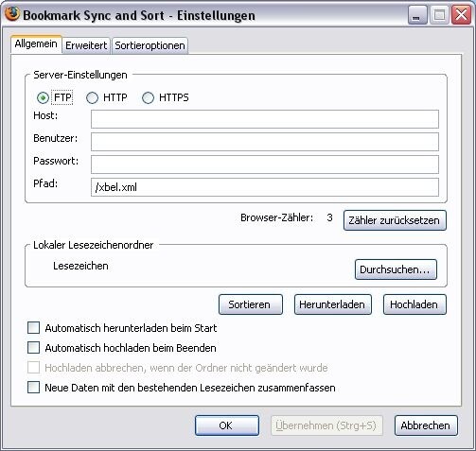
Task: Focus the Host input field
Action: [x=265, y=119]
